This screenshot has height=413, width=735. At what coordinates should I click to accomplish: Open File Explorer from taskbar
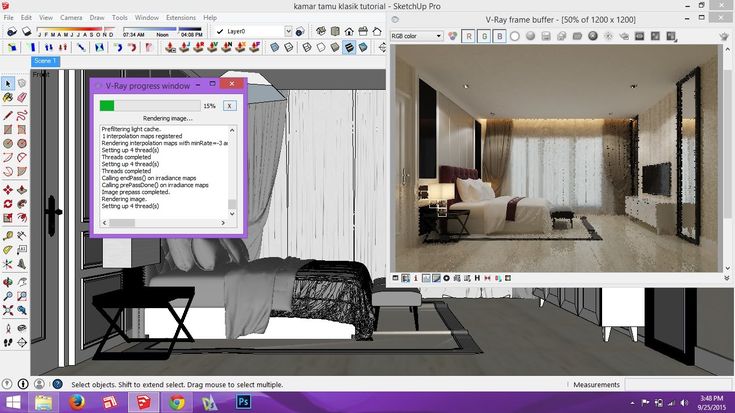44,402
